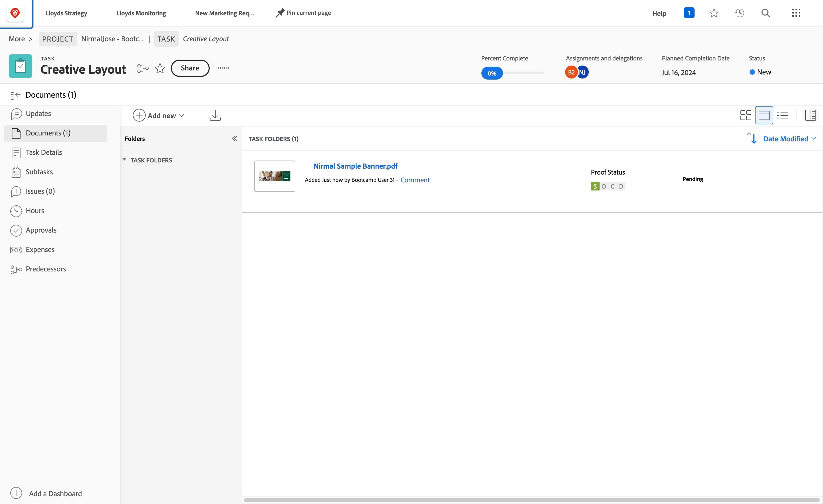Open the recent history clock icon
The image size is (823, 504).
740,13
